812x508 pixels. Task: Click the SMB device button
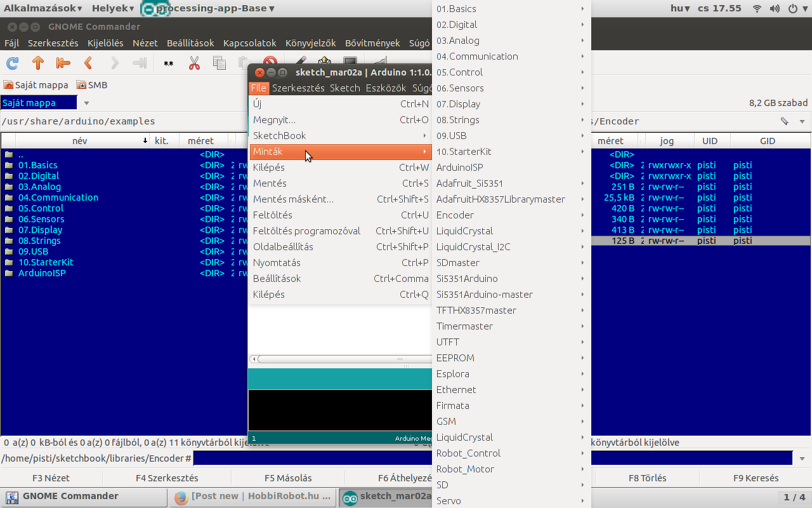coord(92,85)
